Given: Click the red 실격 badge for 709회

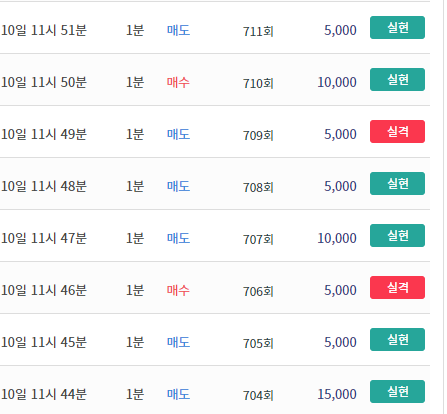Looking at the screenshot, I should pos(397,132).
